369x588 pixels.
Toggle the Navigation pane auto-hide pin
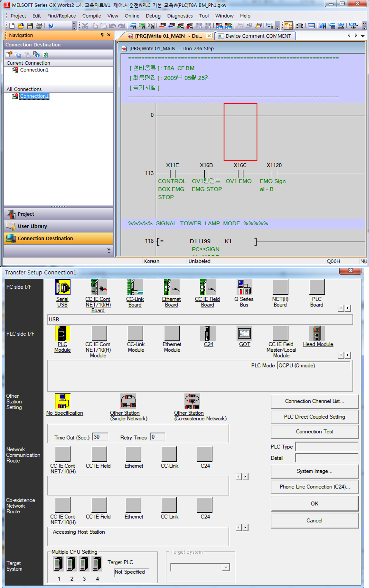point(102,35)
